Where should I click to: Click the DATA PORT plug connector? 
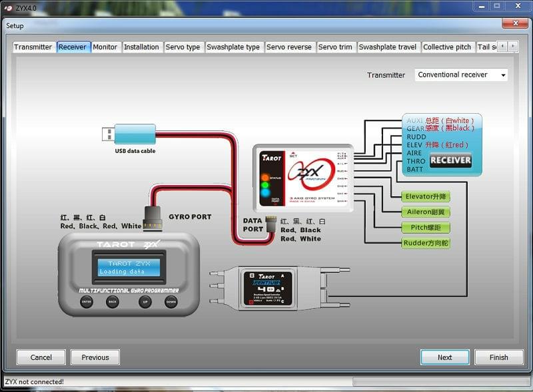click(x=271, y=224)
